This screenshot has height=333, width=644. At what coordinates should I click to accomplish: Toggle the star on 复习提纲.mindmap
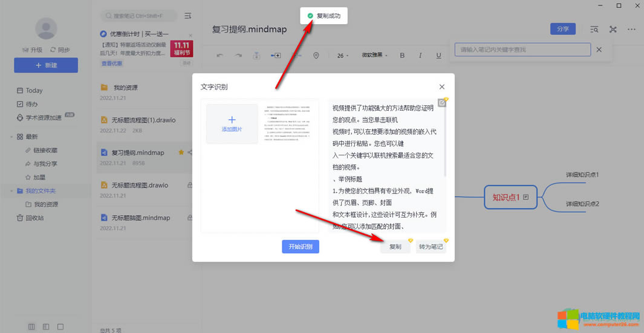click(x=181, y=153)
